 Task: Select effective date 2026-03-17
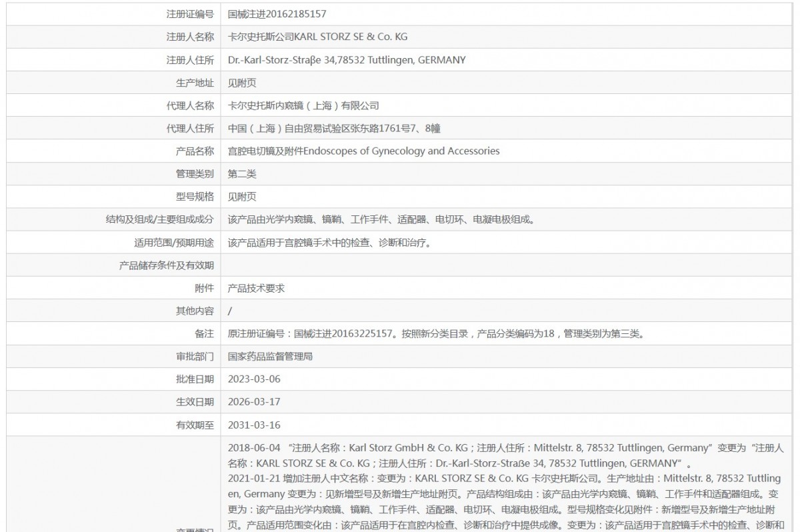click(x=254, y=402)
